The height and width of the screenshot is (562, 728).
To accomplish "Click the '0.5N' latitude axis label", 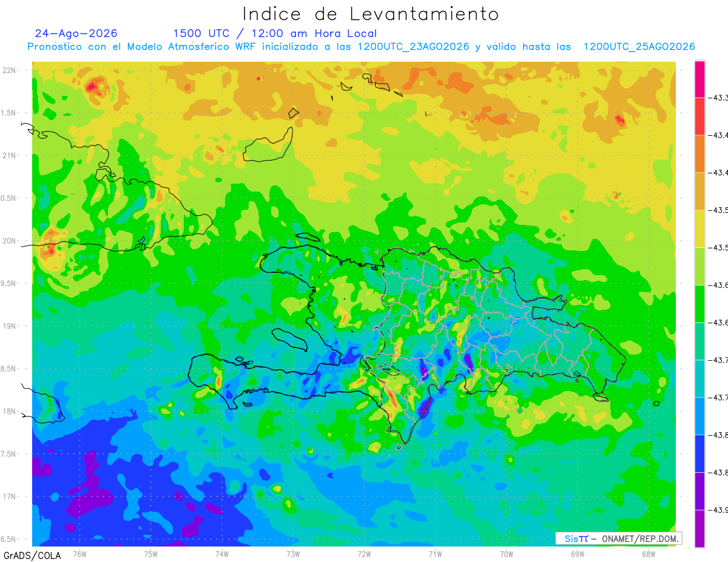I will tap(9, 198).
